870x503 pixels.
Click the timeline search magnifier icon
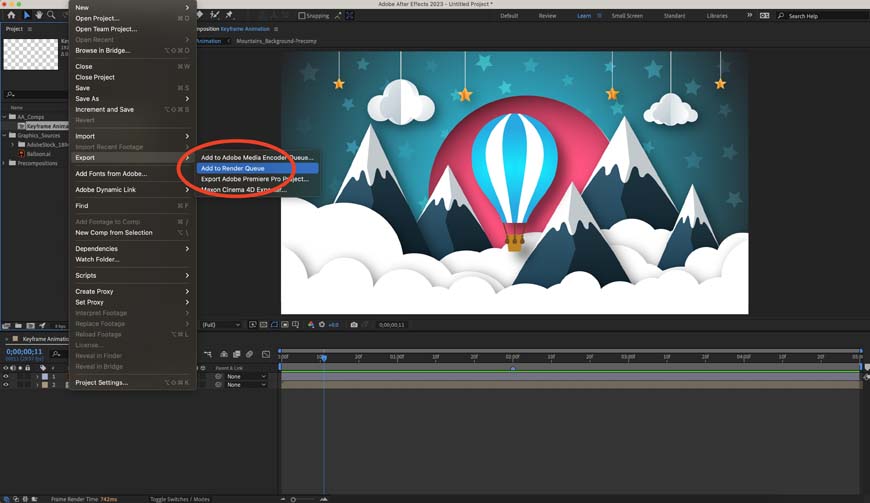tap(56, 353)
